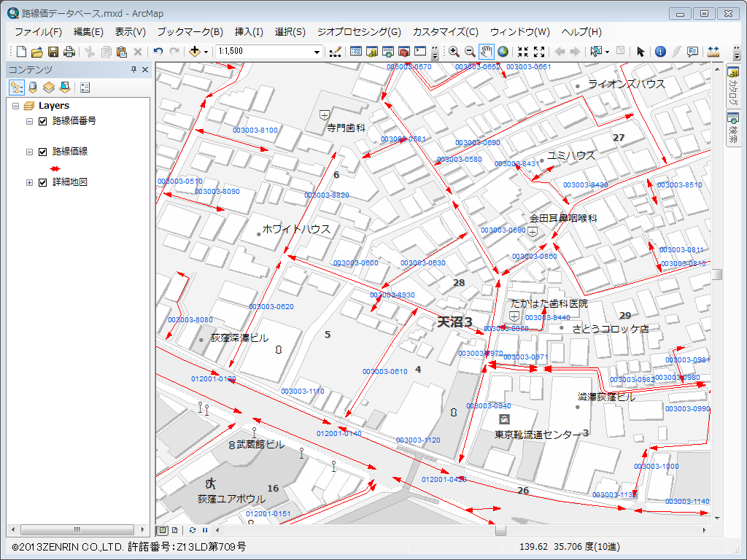Activate the Select Features tool
This screenshot has height=560, width=747.
(x=595, y=52)
